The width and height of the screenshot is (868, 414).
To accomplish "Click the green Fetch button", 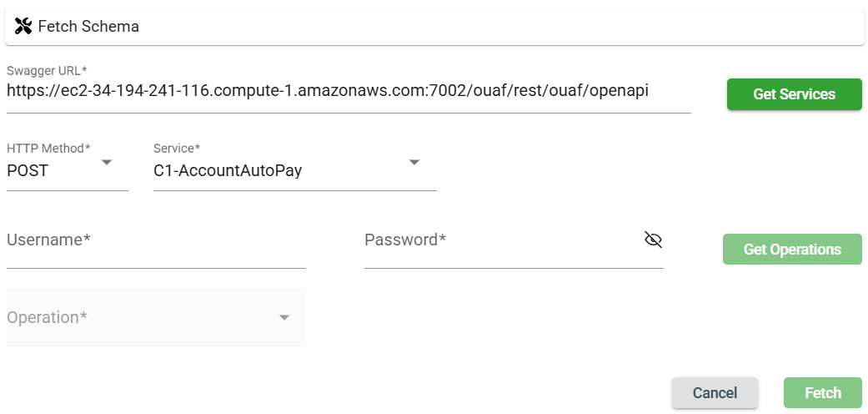I will tap(822, 393).
